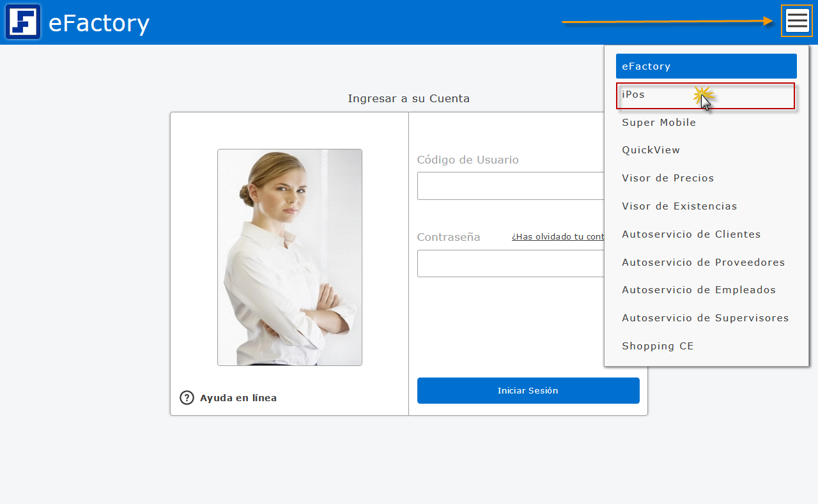This screenshot has width=818, height=504.
Task: Open Autoservicio de Empleados
Action: [698, 290]
